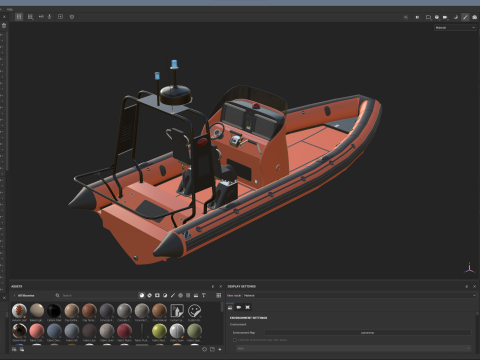Select the black carbon fiber material thumbnail

tap(54, 311)
